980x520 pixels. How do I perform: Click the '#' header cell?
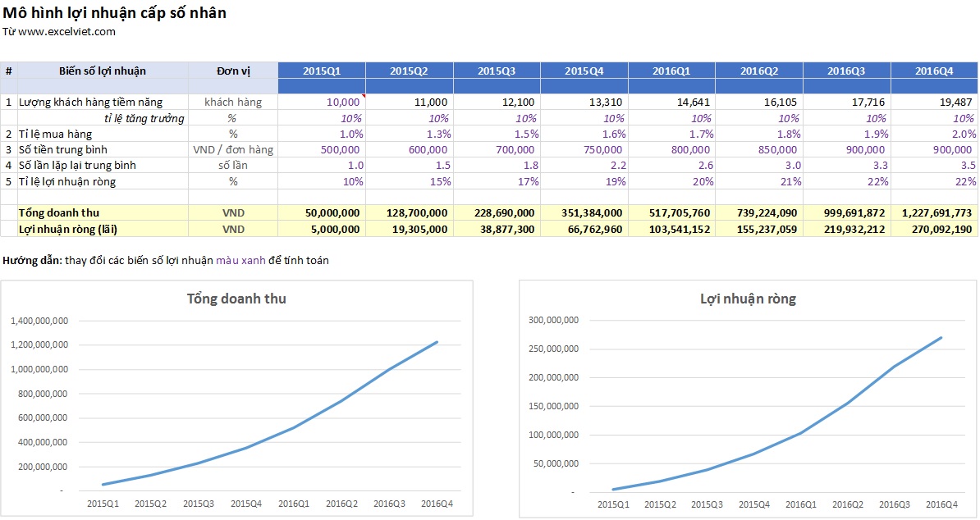coord(9,71)
